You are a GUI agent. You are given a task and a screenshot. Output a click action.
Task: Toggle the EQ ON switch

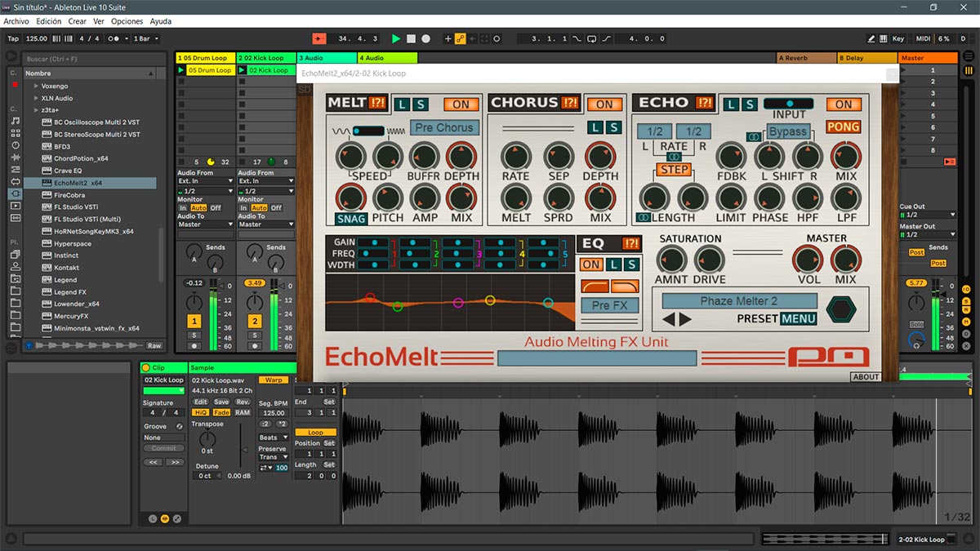(x=591, y=264)
